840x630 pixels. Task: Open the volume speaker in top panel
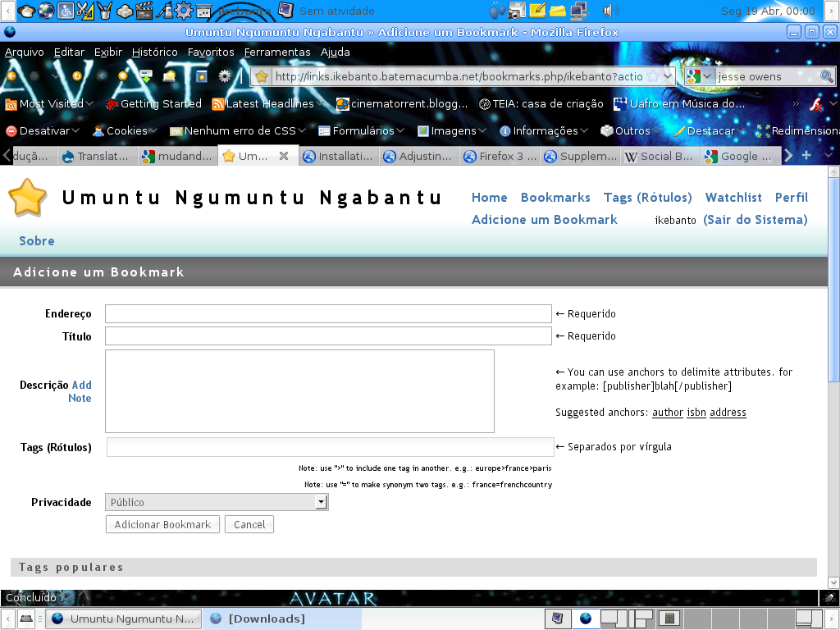click(610, 10)
